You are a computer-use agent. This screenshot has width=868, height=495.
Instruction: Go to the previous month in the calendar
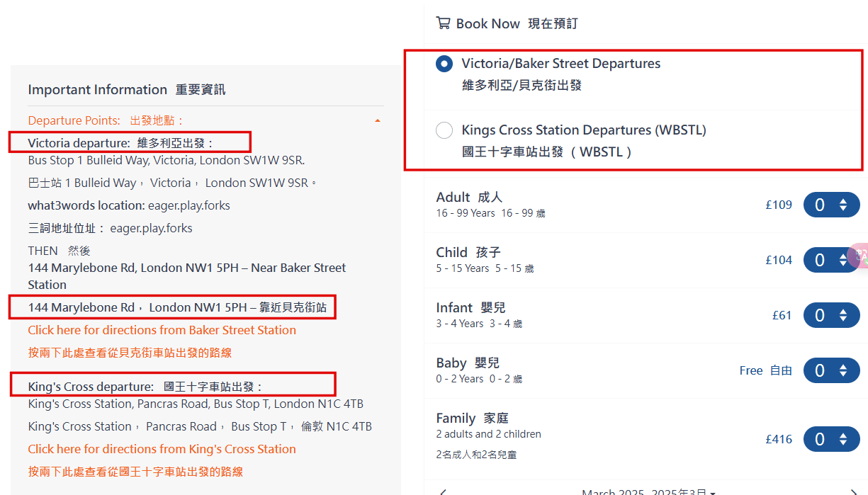(443, 491)
